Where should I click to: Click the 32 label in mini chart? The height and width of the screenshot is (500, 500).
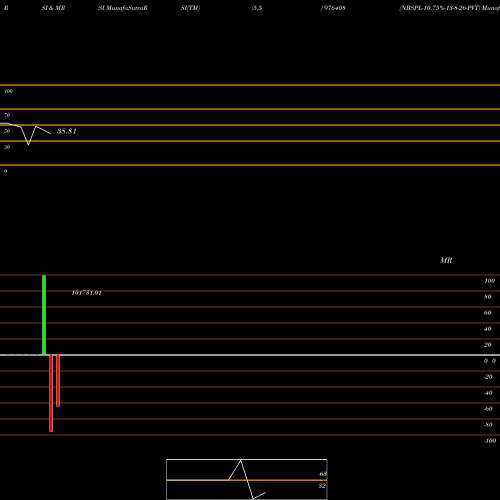pyautogui.click(x=322, y=486)
